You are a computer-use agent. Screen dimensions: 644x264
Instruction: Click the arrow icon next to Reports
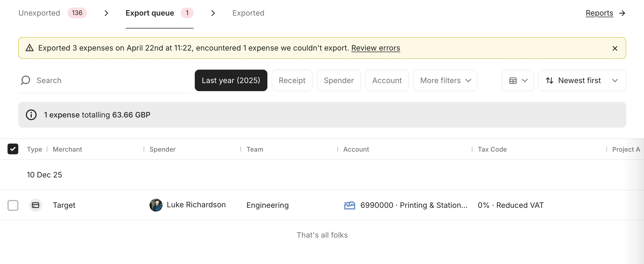tap(622, 13)
